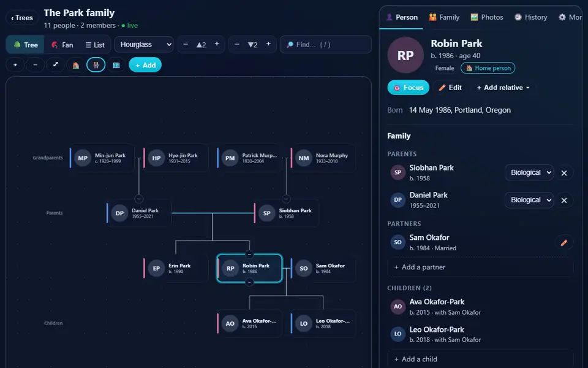Image resolution: width=588 pixels, height=368 pixels.
Task: Open the Person tab
Action: [x=402, y=17]
